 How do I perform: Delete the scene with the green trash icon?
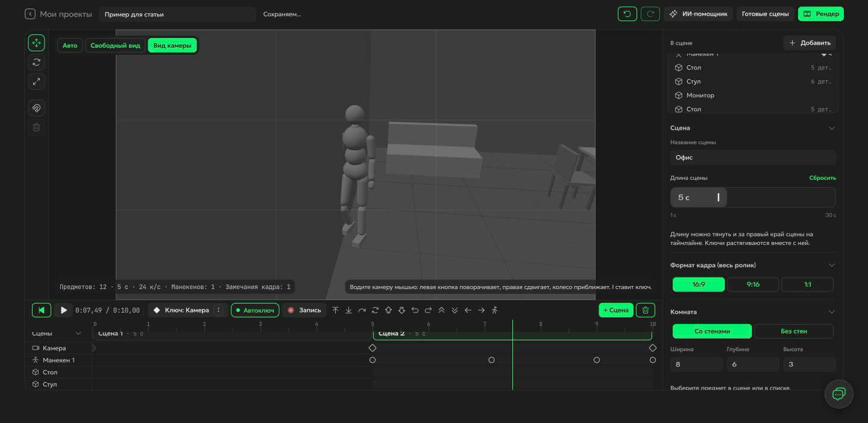coord(646,310)
